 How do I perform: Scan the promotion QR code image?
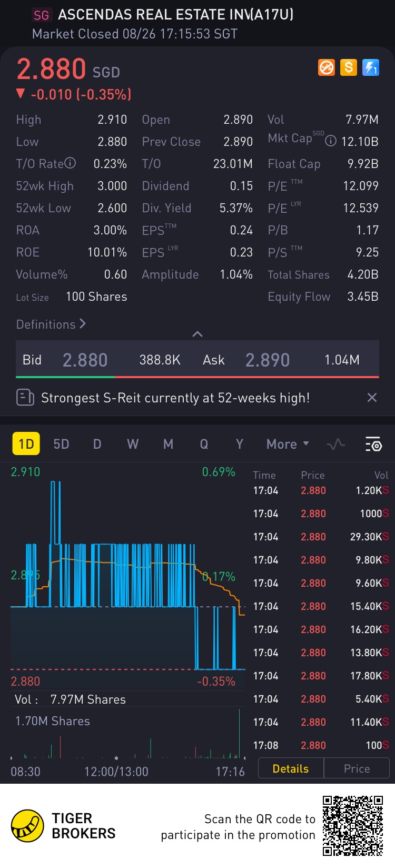point(353,825)
